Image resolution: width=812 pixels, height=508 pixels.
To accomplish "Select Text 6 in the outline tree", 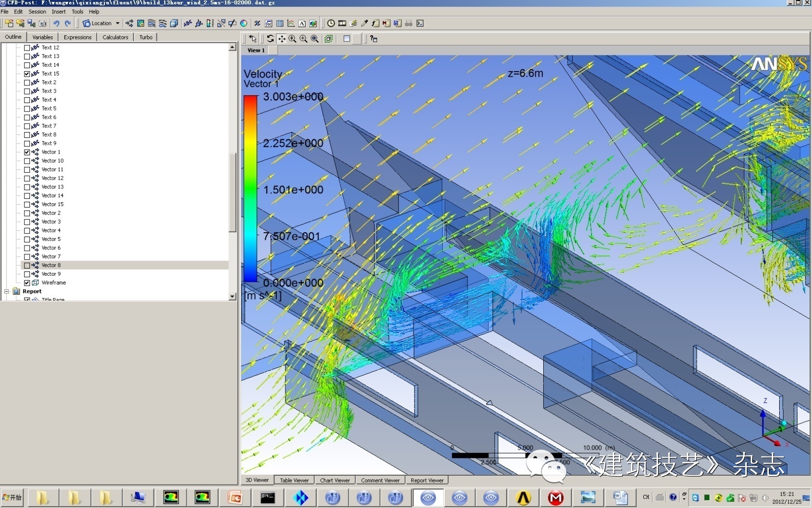I will pyautogui.click(x=49, y=117).
